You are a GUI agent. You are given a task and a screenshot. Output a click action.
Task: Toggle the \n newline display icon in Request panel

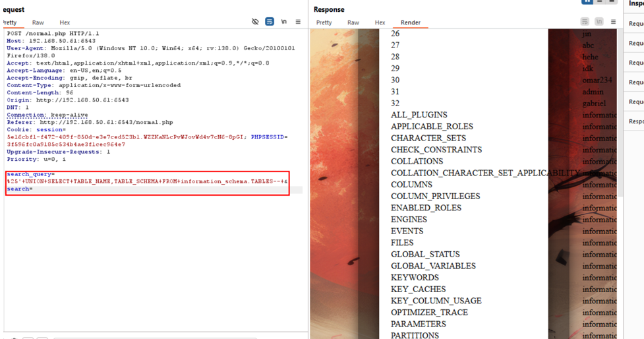(x=284, y=22)
